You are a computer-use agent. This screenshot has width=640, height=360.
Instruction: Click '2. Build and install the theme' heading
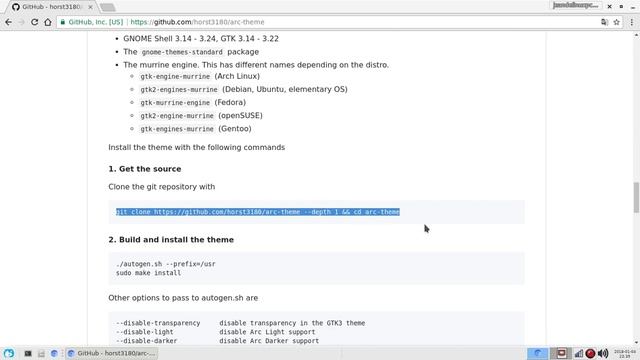coord(171,240)
